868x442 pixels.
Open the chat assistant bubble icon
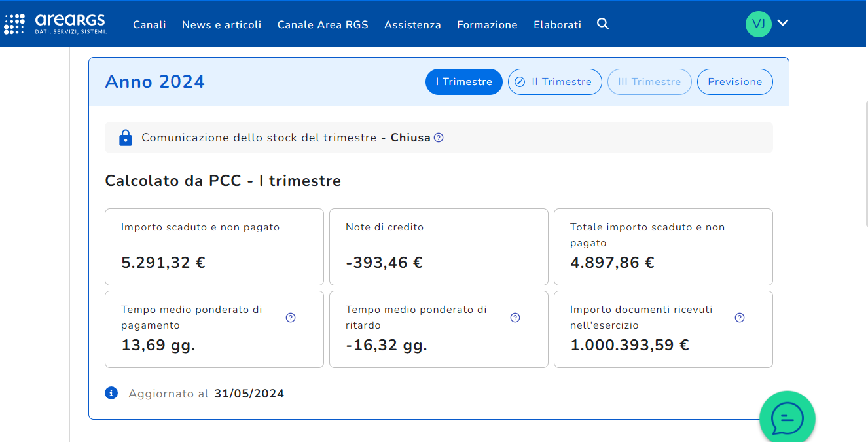pyautogui.click(x=787, y=418)
